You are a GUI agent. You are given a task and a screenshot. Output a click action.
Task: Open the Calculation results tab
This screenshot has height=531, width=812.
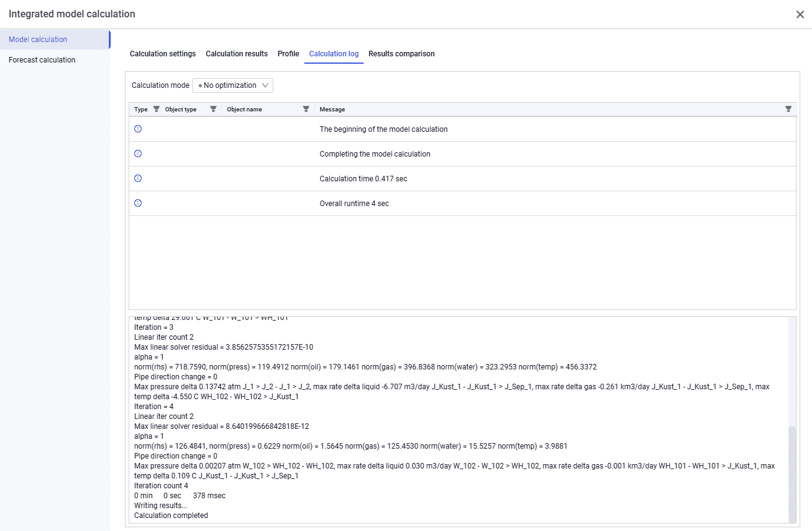237,54
